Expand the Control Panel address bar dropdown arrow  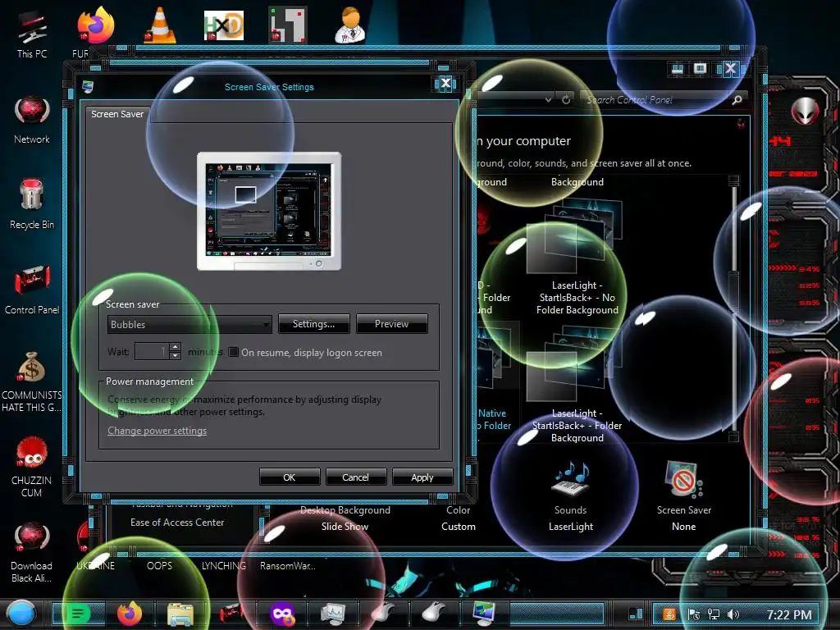coord(548,99)
